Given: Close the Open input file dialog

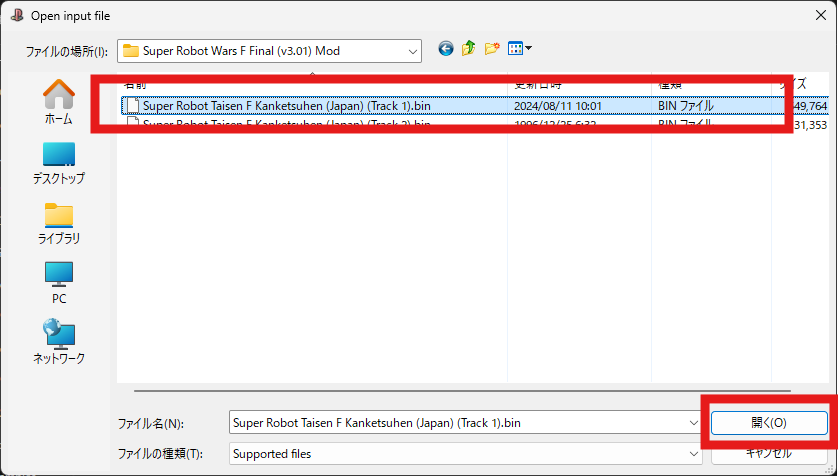Looking at the screenshot, I should (821, 15).
